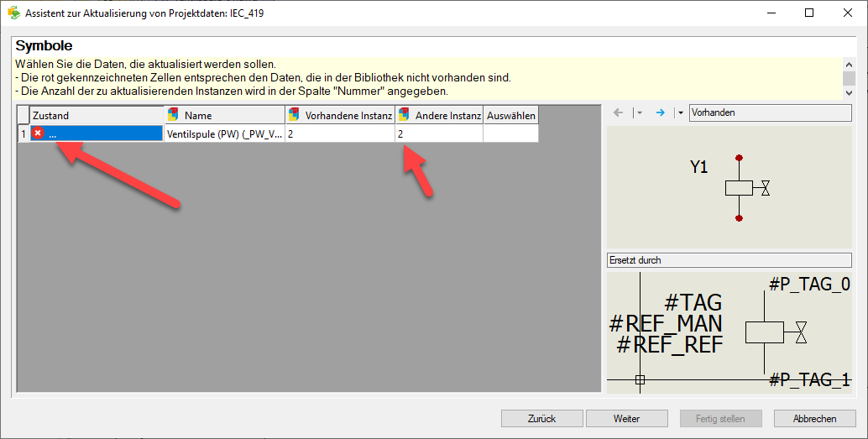
Task: Click the icon in the Vorhandene Instanz header
Action: 294,115
